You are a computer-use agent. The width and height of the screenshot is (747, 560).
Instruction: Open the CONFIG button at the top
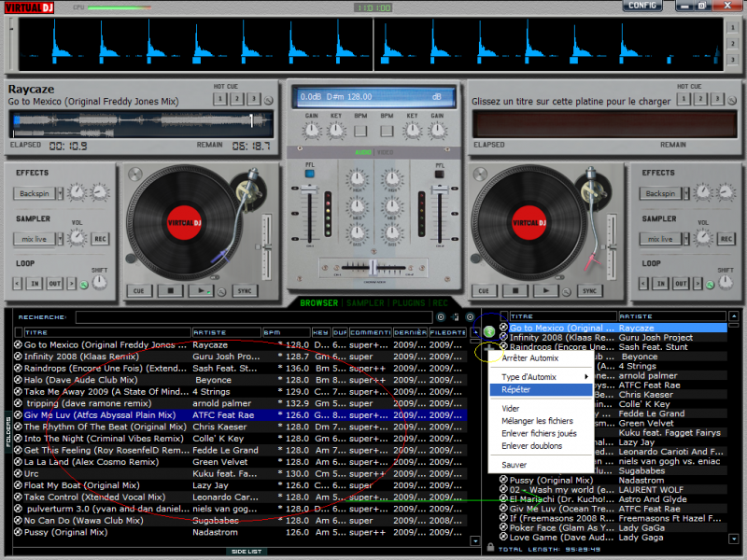[642, 6]
